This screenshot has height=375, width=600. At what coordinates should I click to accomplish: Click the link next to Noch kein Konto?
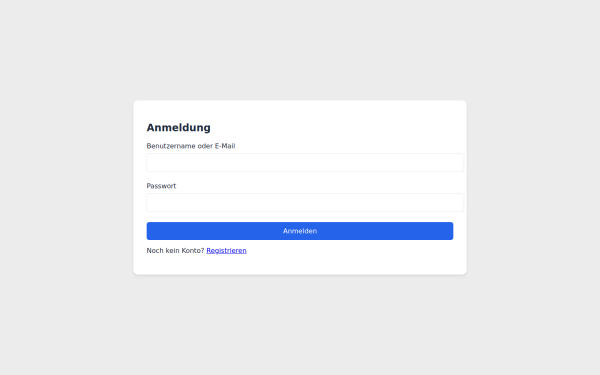tap(226, 251)
